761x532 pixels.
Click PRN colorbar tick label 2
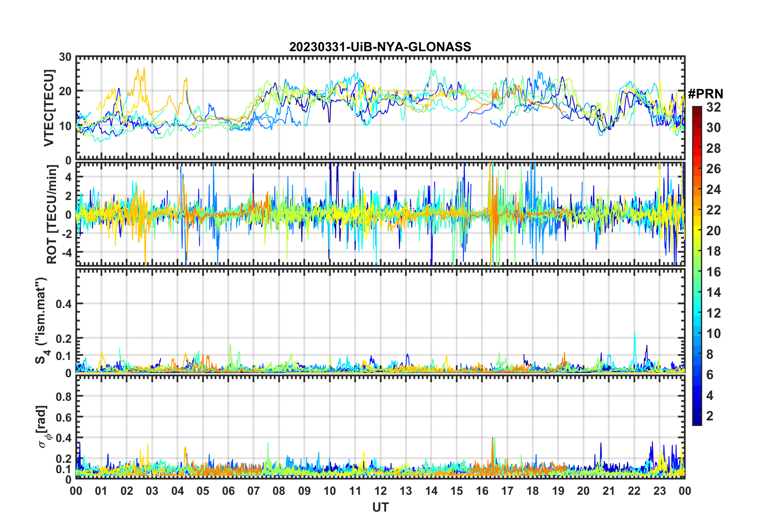710,416
